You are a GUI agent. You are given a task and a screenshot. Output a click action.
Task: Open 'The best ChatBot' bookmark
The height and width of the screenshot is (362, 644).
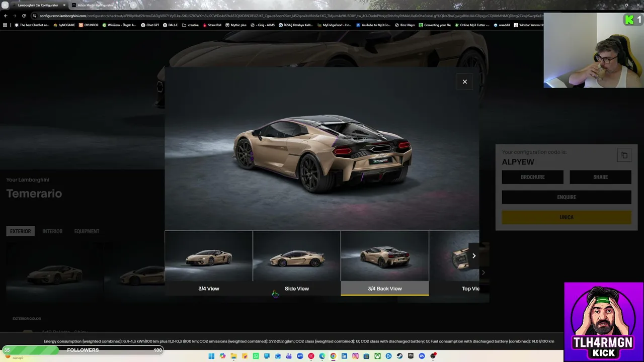click(x=32, y=25)
